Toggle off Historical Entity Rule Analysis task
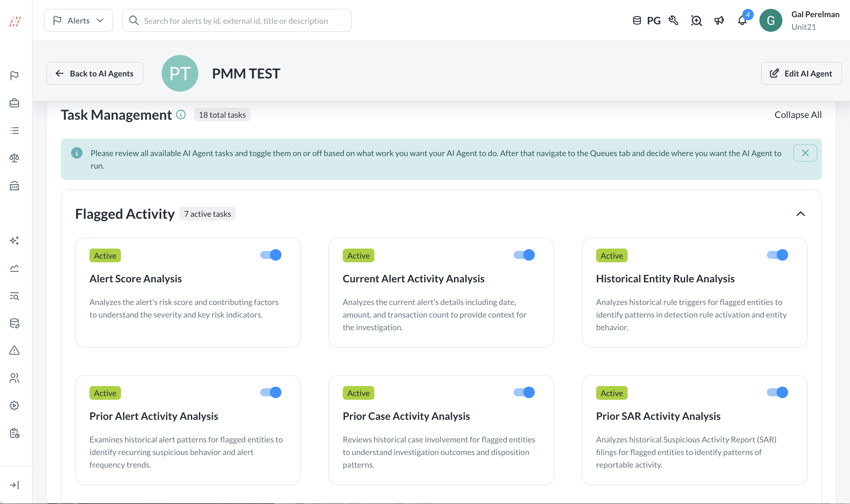 pos(777,255)
